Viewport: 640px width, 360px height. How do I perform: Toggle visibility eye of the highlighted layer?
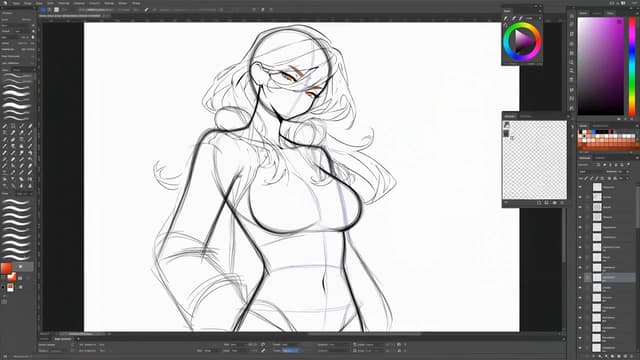(580, 278)
